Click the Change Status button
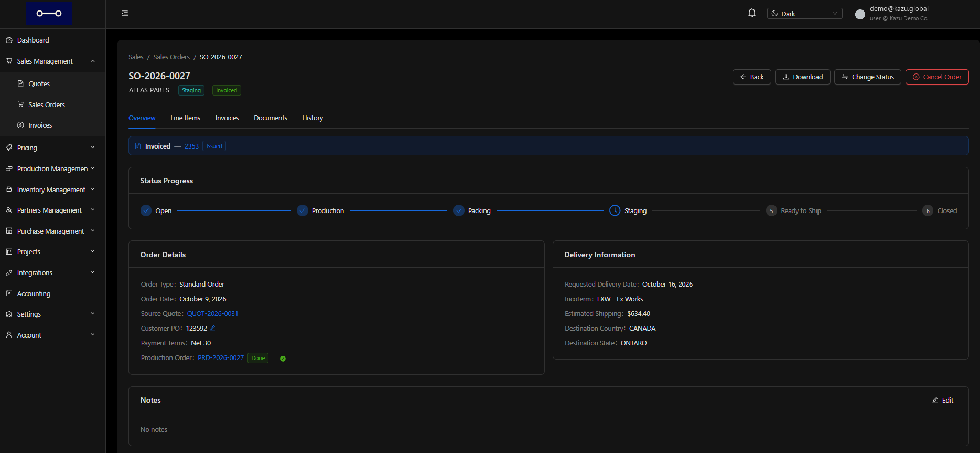This screenshot has width=980, height=453. (868, 77)
